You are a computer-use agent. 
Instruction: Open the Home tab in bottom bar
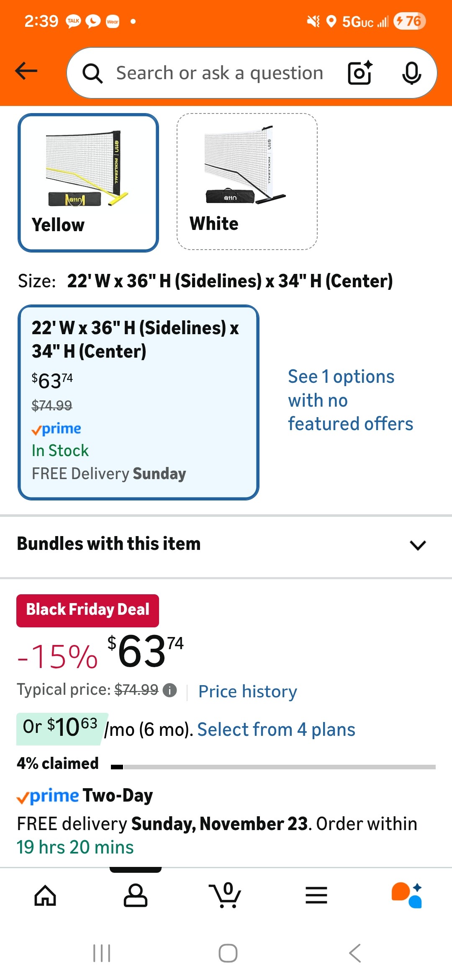(45, 895)
